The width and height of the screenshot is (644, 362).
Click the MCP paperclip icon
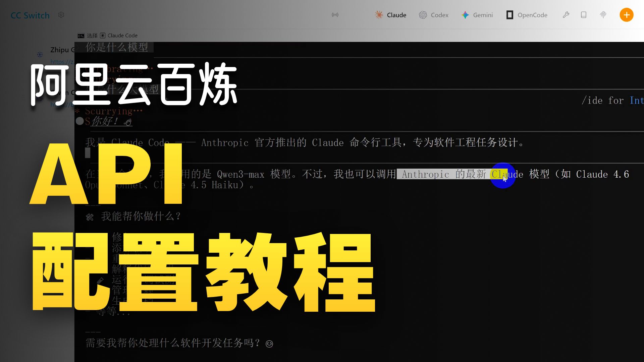coord(603,15)
